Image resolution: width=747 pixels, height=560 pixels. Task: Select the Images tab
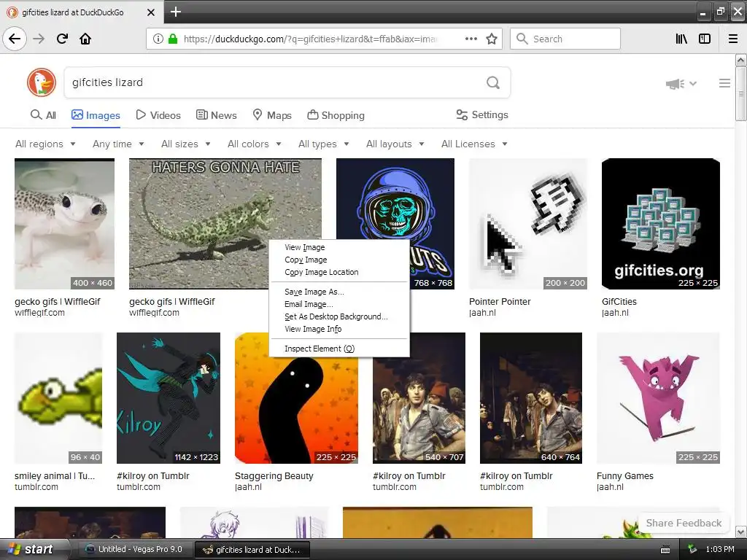[96, 115]
